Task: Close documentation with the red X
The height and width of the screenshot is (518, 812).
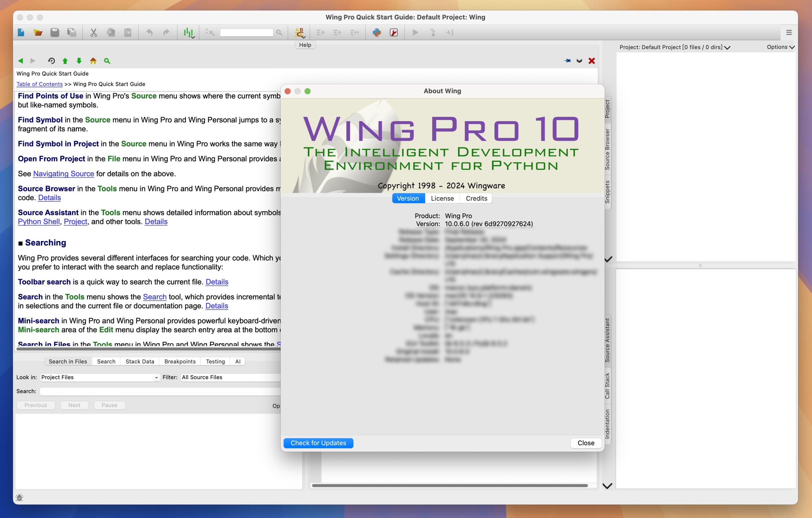Action: (x=592, y=61)
